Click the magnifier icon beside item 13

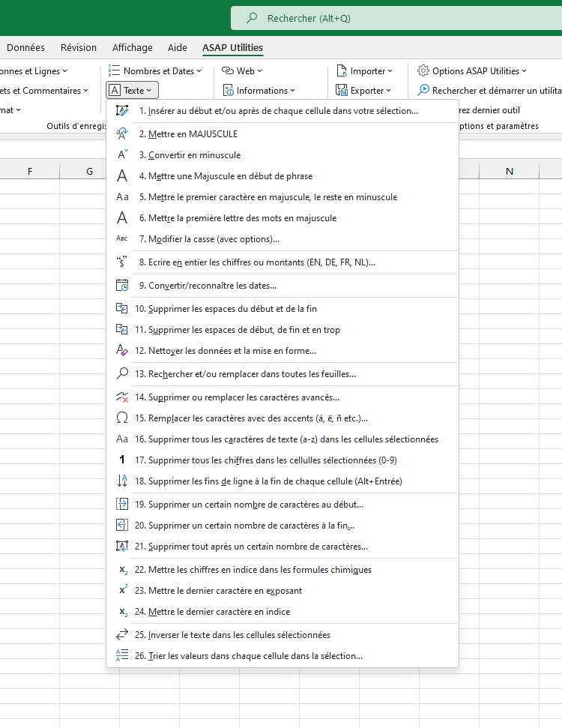tap(122, 373)
